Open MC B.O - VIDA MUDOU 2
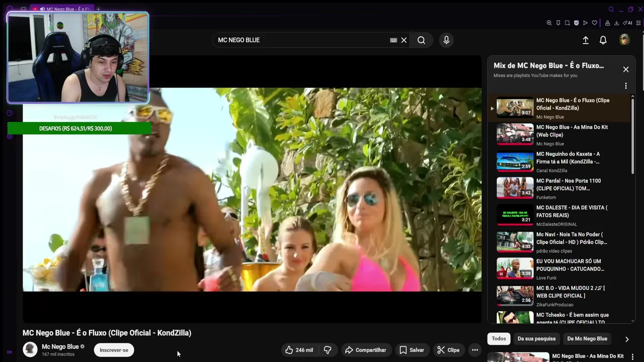 (x=558, y=296)
